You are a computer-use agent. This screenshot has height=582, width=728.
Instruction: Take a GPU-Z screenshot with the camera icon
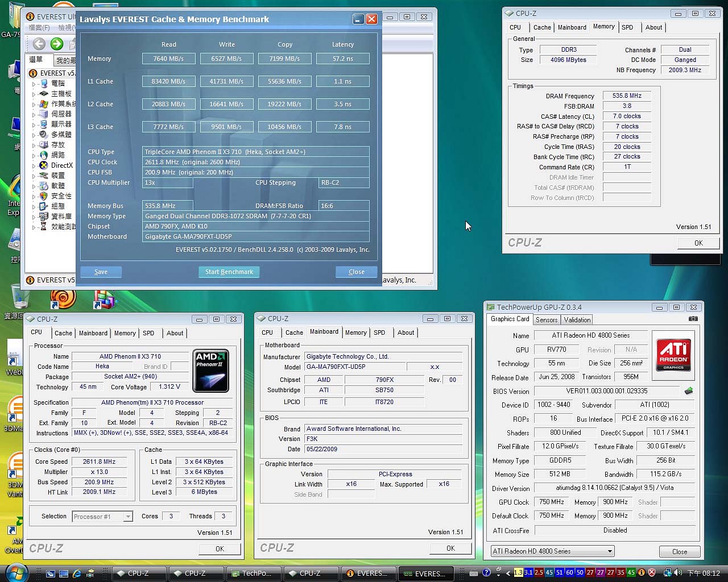click(693, 319)
